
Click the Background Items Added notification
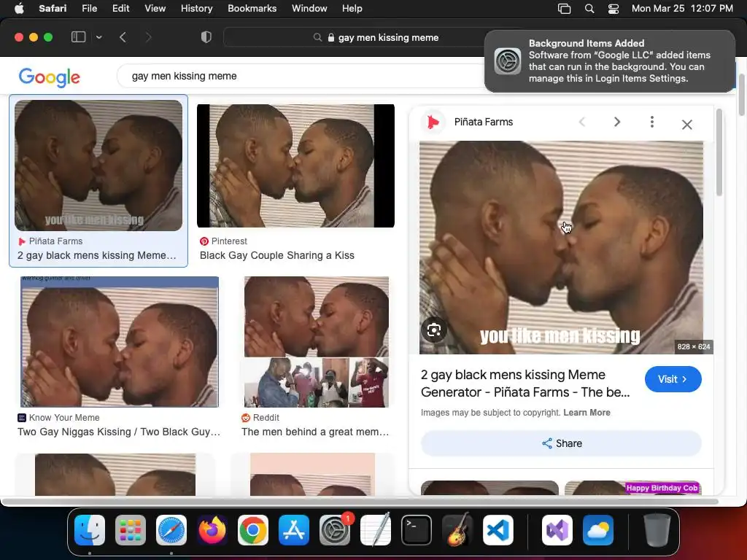(609, 61)
